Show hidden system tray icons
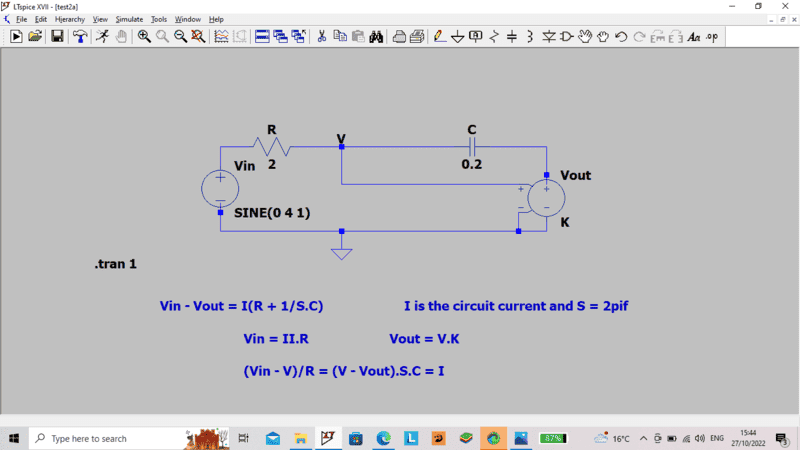 [643, 438]
